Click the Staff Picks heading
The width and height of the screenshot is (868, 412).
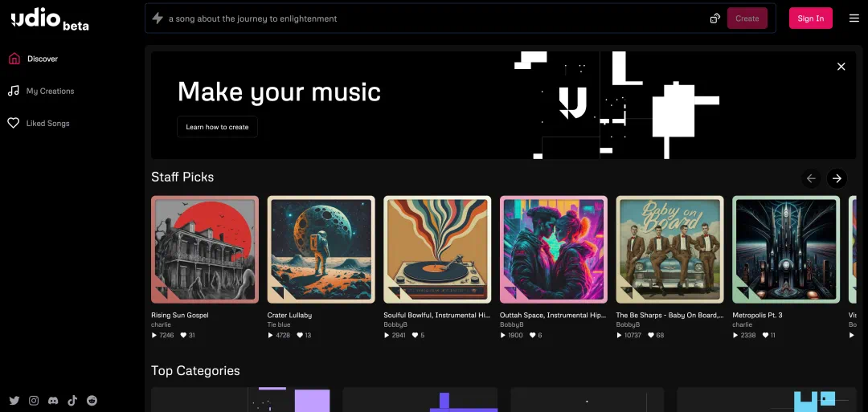point(182,177)
